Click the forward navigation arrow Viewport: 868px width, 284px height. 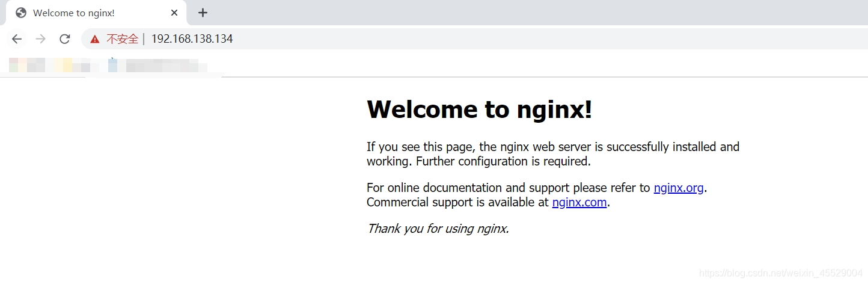[x=40, y=39]
